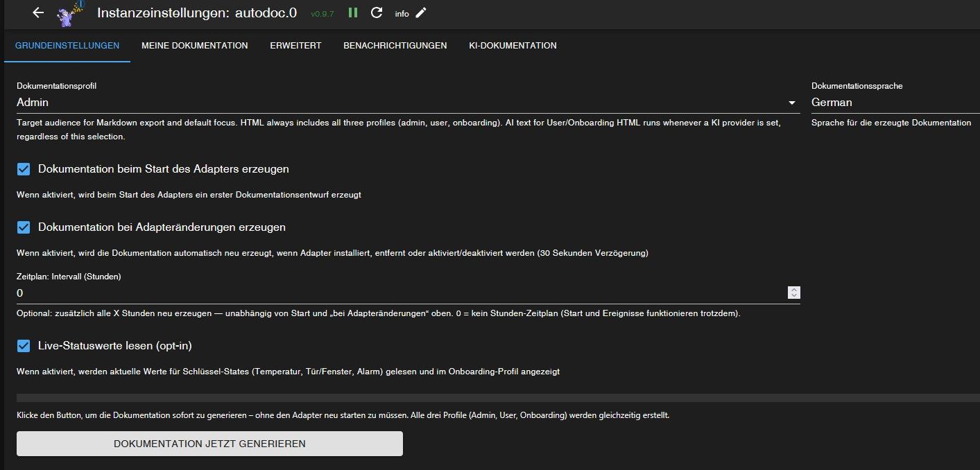Toggle 'Dokumentation beim Start des Adapters erzeugen'

(24, 169)
